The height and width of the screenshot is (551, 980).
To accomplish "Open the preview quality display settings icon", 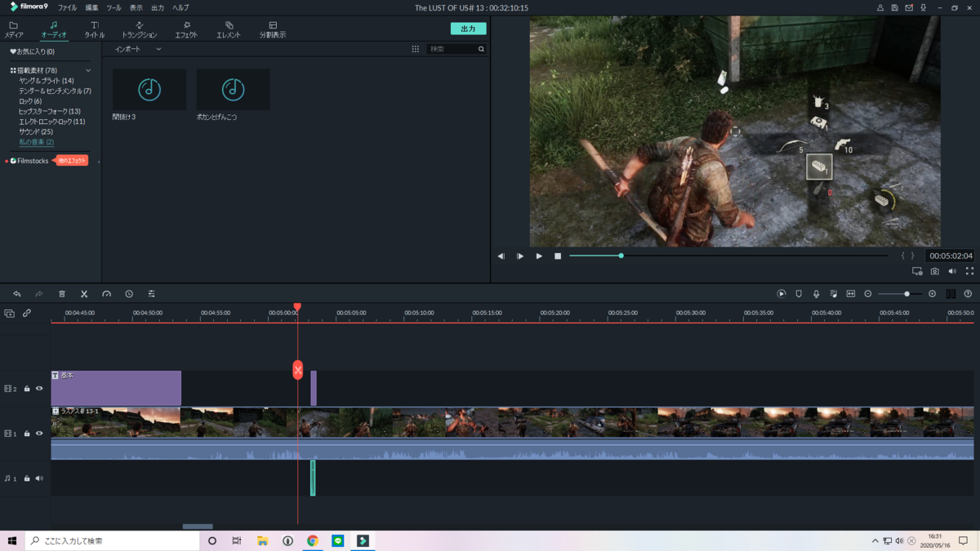I will [x=917, y=271].
